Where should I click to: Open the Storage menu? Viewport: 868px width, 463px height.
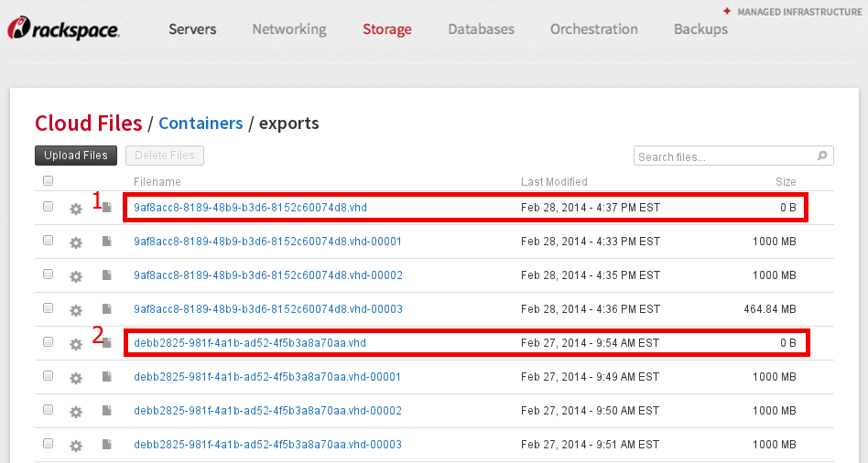tap(387, 28)
